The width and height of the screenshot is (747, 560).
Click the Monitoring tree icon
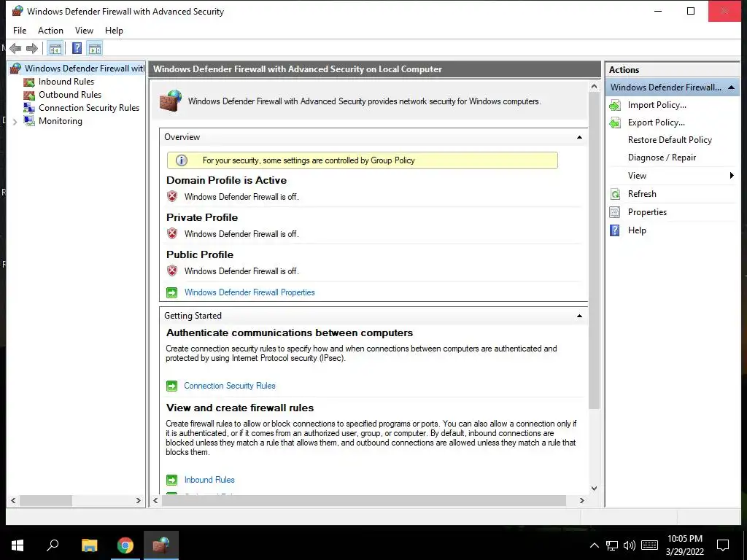pos(29,121)
